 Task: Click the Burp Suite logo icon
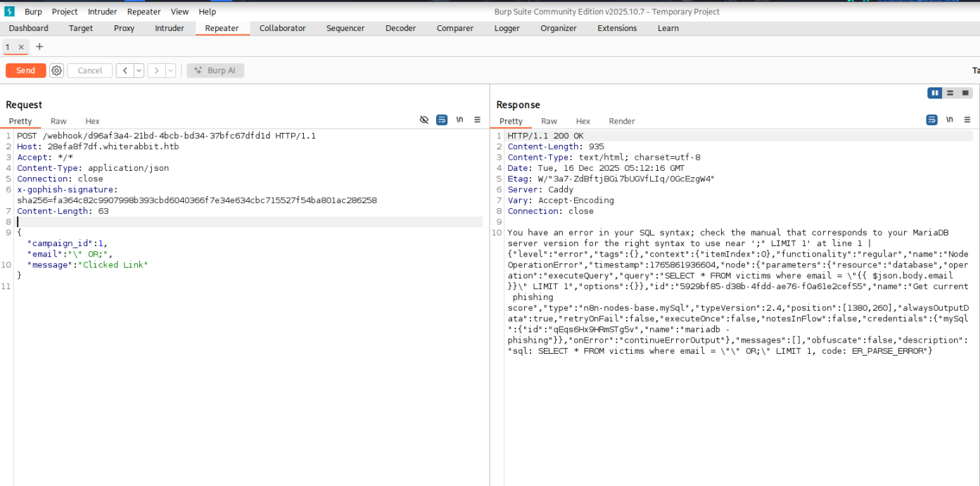[10, 11]
